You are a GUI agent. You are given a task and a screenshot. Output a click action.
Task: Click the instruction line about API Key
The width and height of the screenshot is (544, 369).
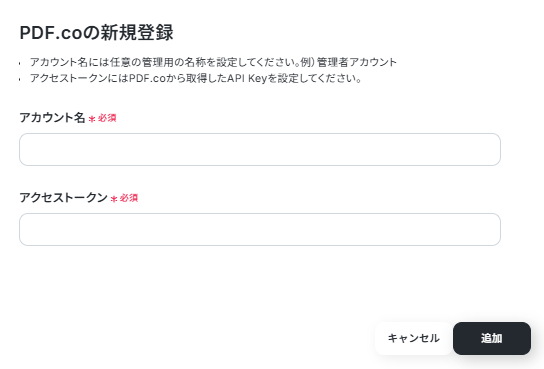click(196, 78)
